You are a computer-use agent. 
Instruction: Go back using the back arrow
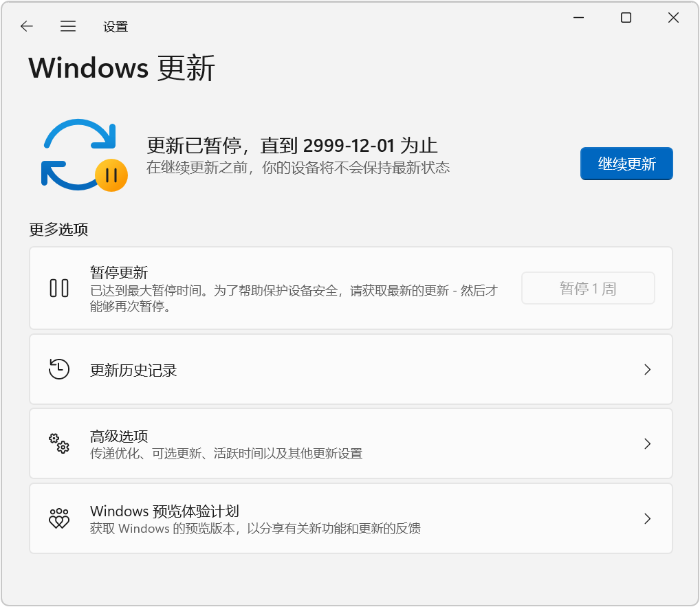[27, 26]
